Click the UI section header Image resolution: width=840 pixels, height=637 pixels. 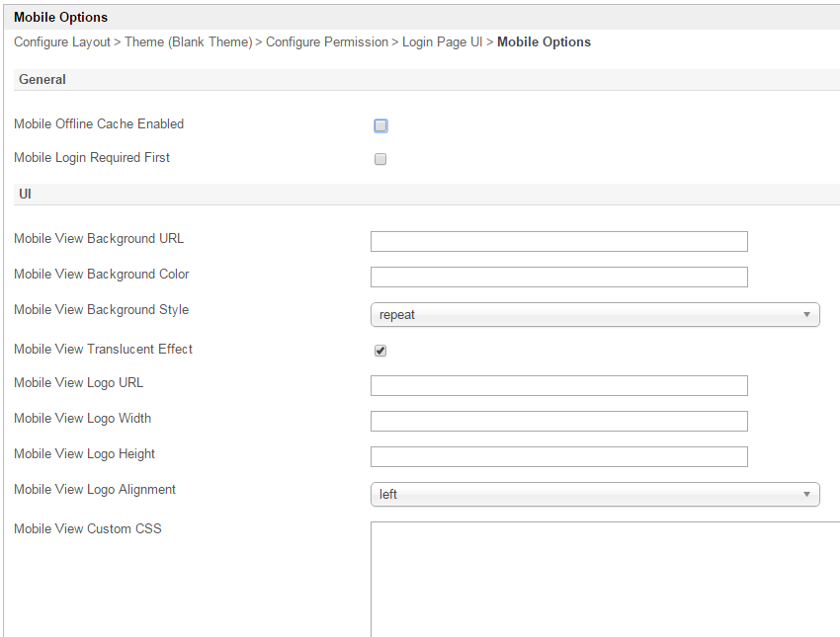point(26,195)
